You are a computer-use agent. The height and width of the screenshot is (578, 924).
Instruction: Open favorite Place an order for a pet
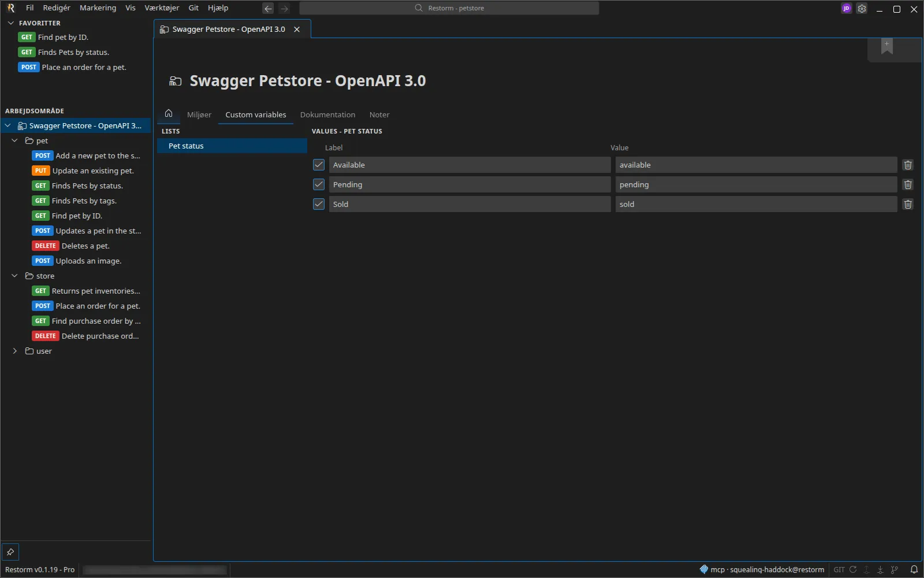[x=76, y=67]
